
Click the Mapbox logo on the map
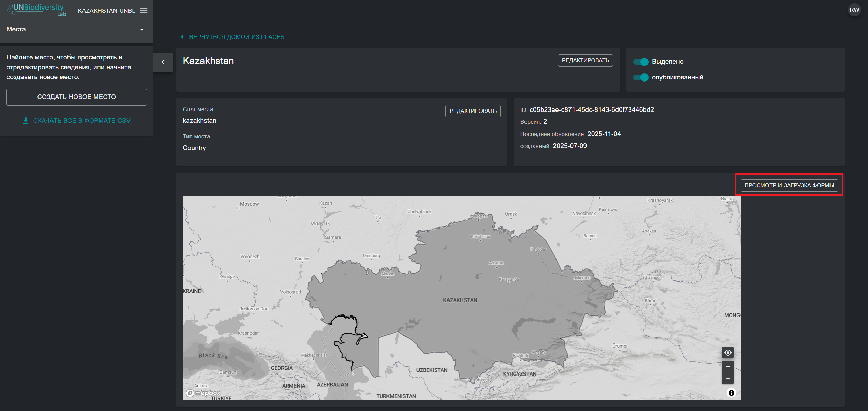click(203, 393)
